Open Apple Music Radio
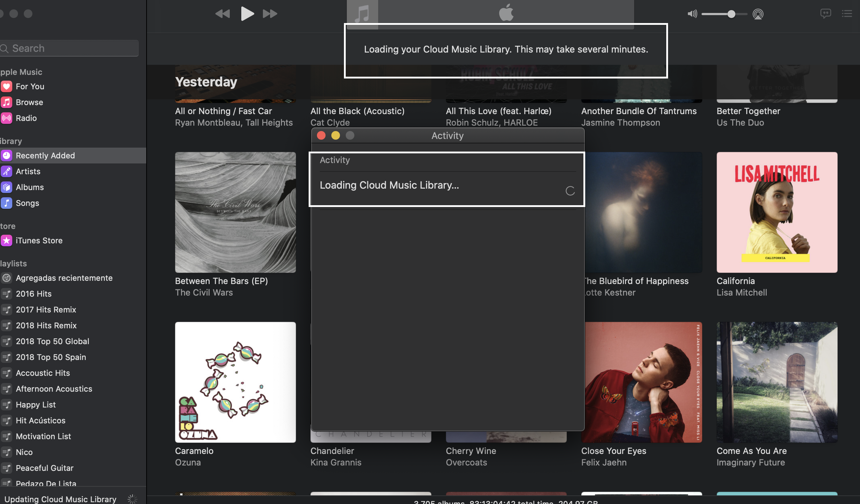Image resolution: width=860 pixels, height=504 pixels. pyautogui.click(x=26, y=118)
